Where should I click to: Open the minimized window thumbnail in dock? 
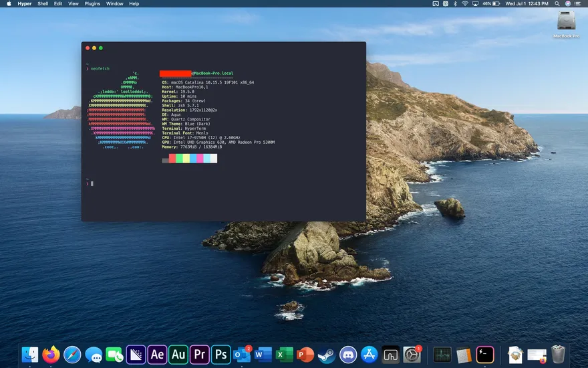click(x=537, y=355)
